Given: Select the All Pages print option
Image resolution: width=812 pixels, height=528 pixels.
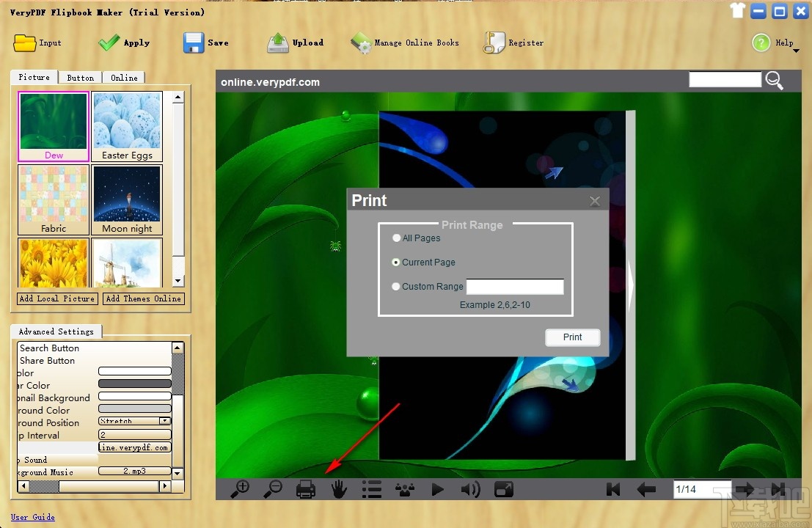Looking at the screenshot, I should [395, 238].
